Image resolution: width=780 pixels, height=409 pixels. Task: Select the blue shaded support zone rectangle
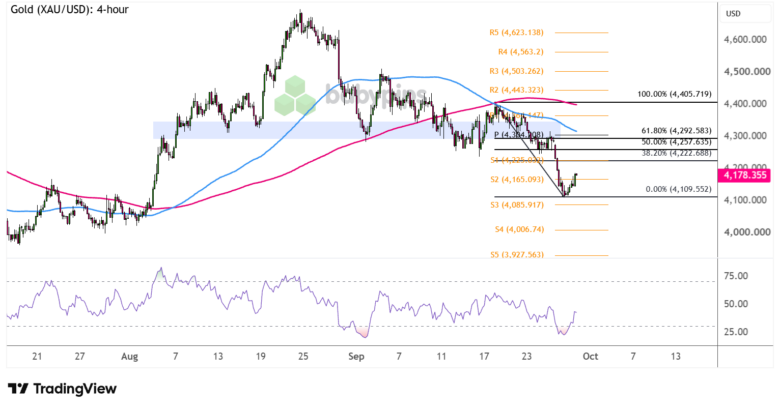pos(357,130)
